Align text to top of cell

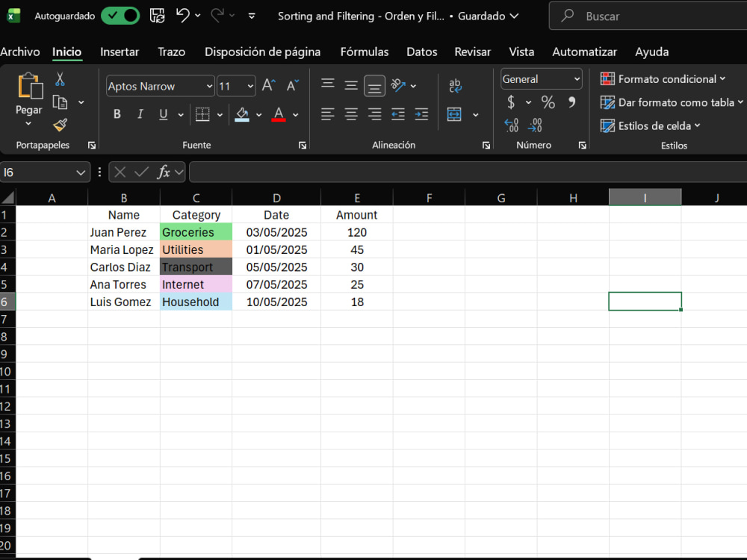tap(328, 84)
